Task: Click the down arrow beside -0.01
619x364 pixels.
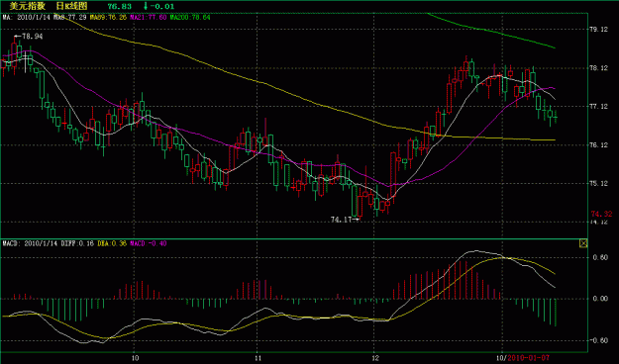Action: (146, 6)
